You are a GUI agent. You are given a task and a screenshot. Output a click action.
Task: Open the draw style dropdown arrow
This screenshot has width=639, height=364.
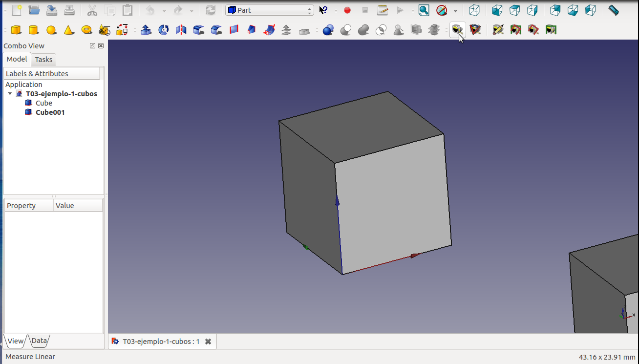(455, 11)
